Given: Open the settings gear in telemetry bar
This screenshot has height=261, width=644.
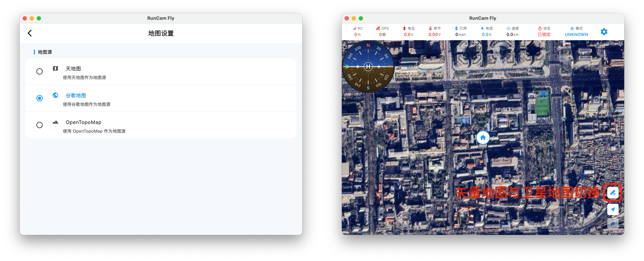Looking at the screenshot, I should (604, 31).
